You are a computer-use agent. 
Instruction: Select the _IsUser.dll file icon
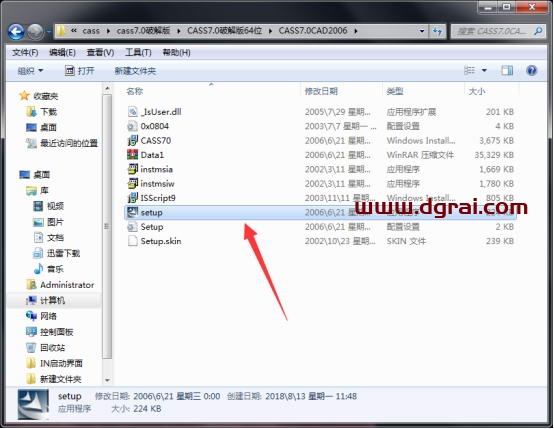pos(132,112)
